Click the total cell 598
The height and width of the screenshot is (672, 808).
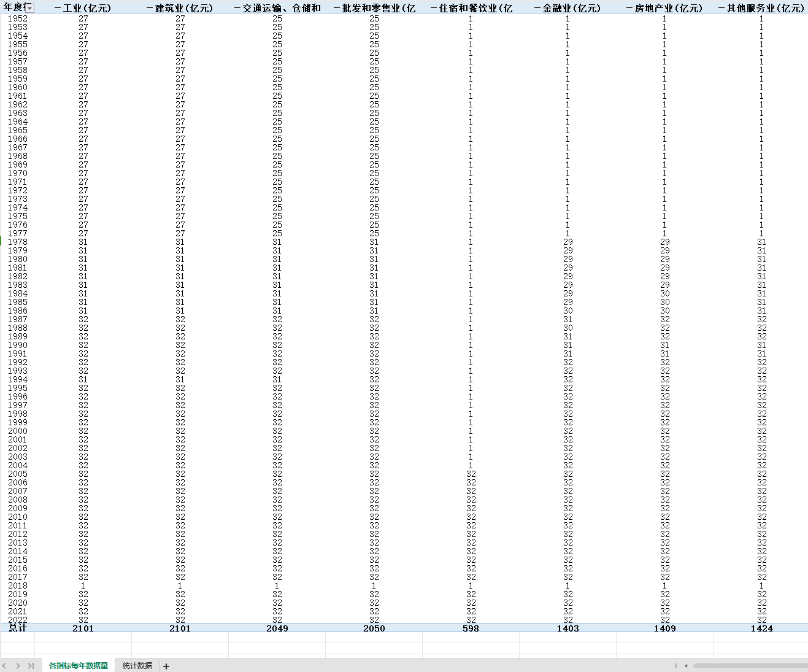471,628
